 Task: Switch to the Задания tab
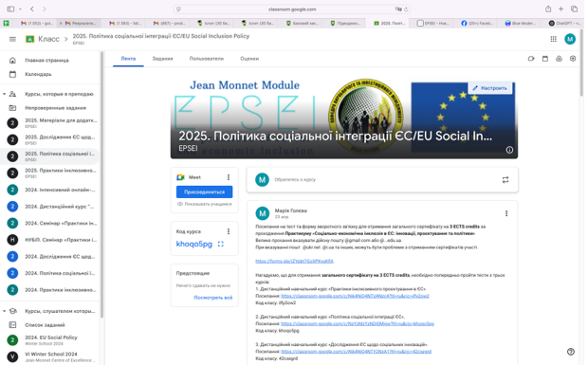(x=162, y=59)
